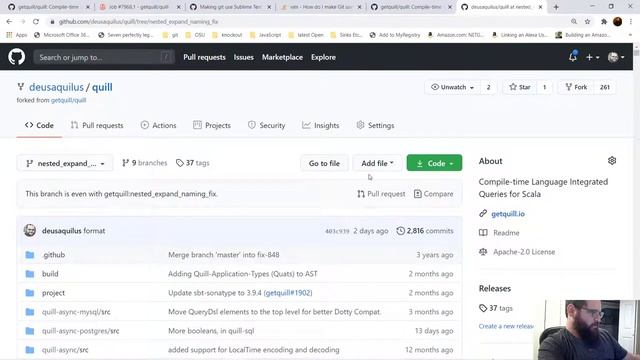Click the browser back arrow
This screenshot has height=360, width=640.
(x=9, y=22)
